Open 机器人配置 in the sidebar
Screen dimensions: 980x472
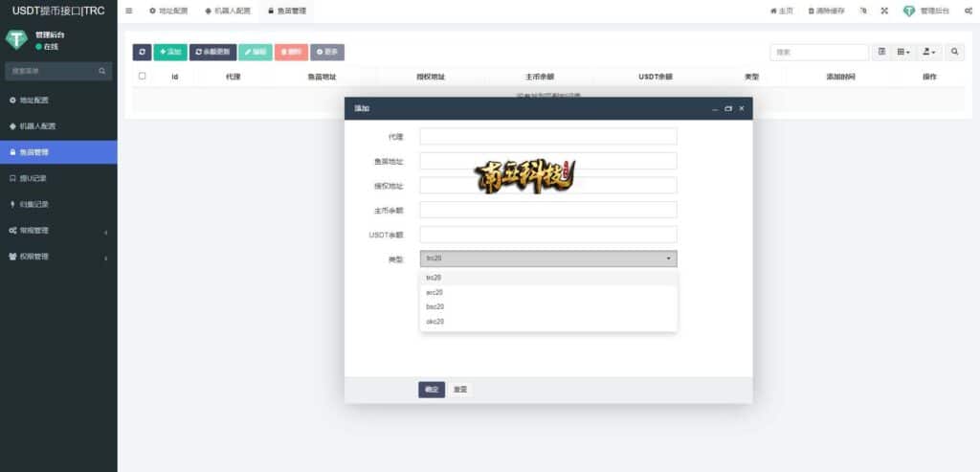tap(58, 126)
